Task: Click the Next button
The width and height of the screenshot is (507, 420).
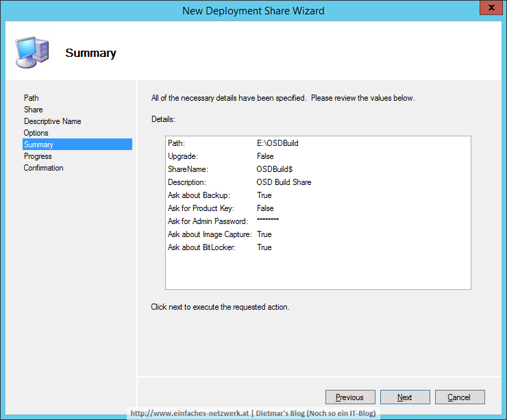Action: point(405,397)
